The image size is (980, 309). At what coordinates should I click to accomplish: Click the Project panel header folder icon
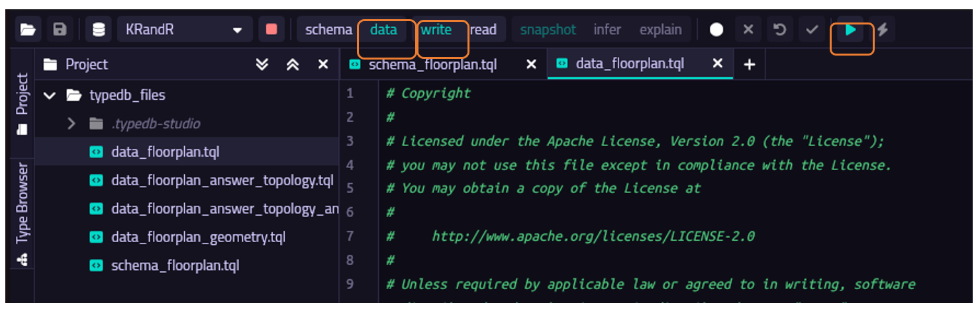click(x=50, y=64)
